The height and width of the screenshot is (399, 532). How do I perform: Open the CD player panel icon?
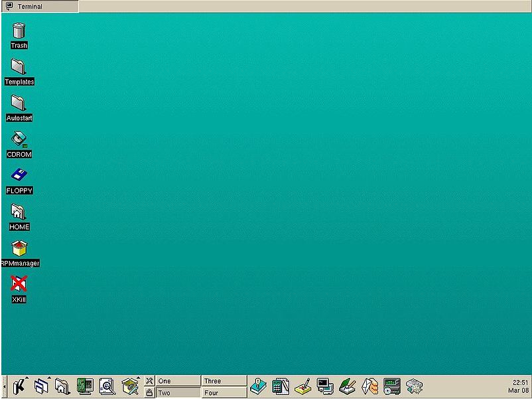click(x=391, y=386)
